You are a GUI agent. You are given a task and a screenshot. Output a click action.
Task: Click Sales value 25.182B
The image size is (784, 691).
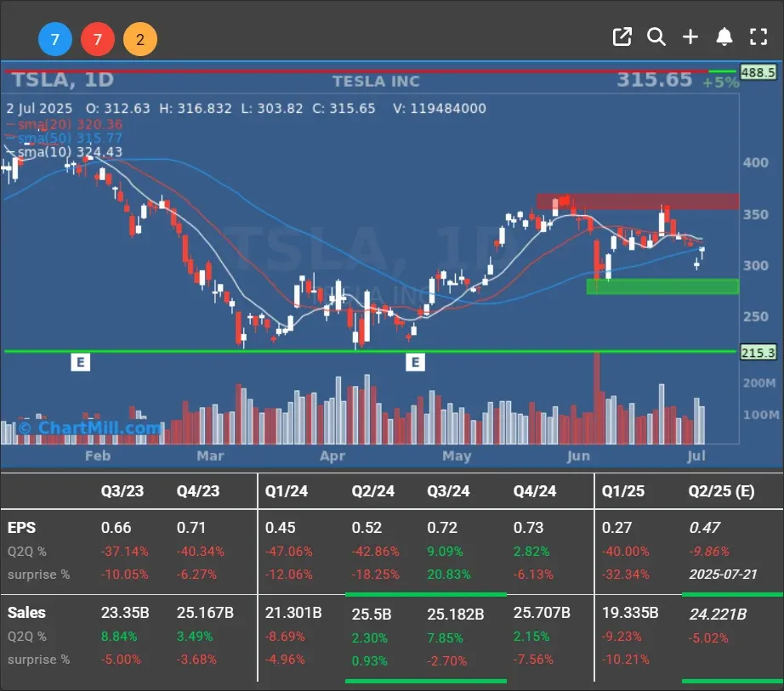coord(456,614)
